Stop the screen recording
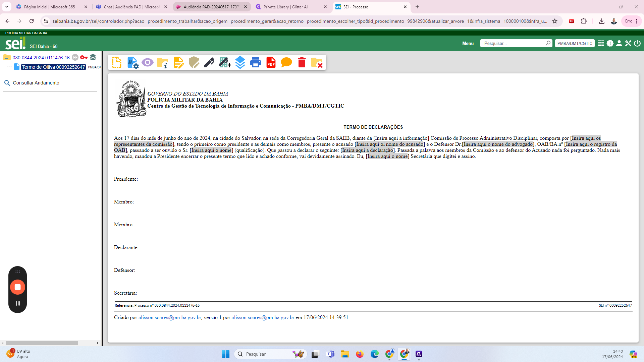 click(18, 287)
